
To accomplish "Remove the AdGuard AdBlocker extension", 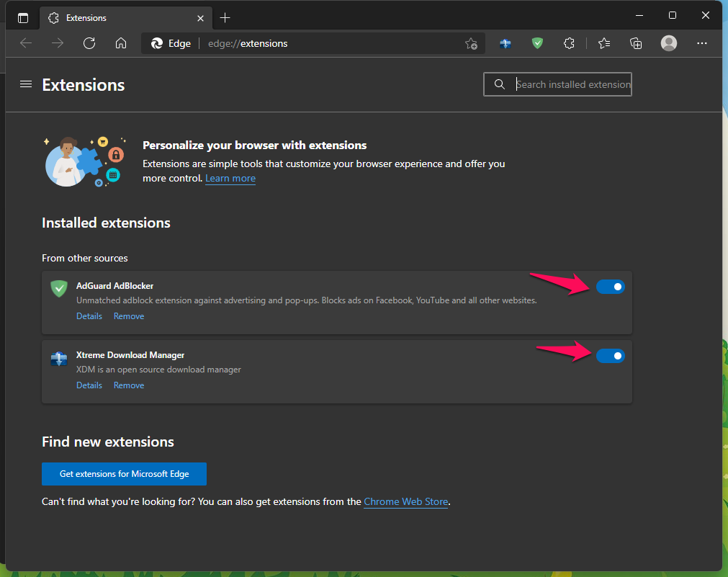I will pyautogui.click(x=129, y=316).
